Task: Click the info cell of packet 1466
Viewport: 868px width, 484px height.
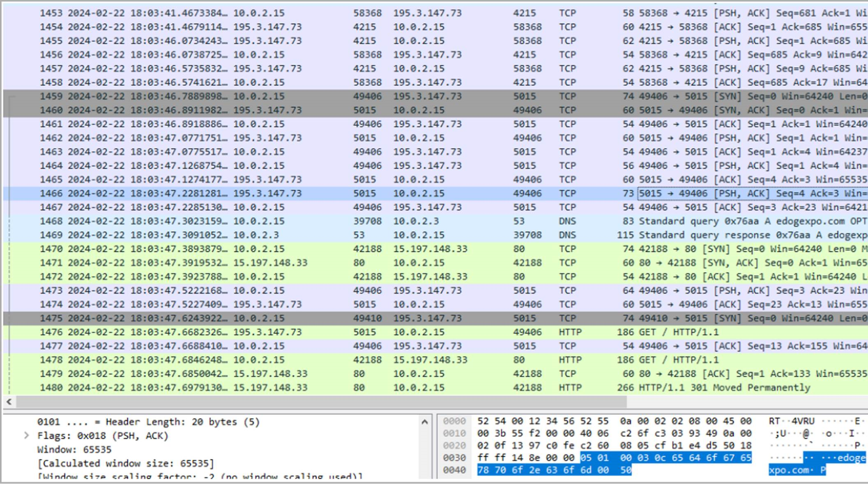Action: click(x=753, y=193)
